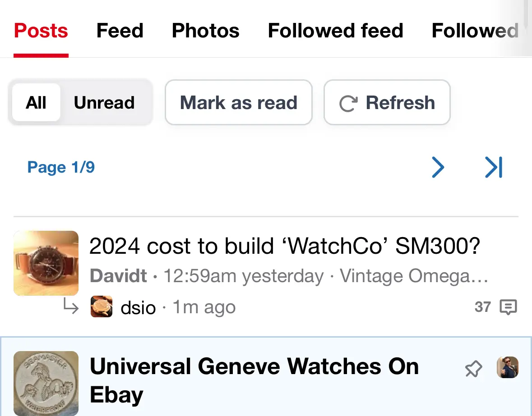Click dsio's small avatar icon
This screenshot has height=416, width=532.
[x=102, y=307]
